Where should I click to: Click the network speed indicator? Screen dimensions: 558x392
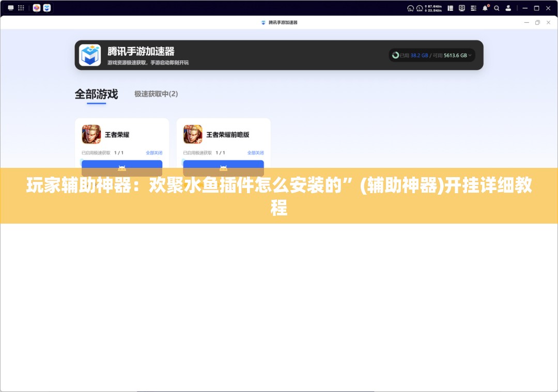tap(433, 8)
